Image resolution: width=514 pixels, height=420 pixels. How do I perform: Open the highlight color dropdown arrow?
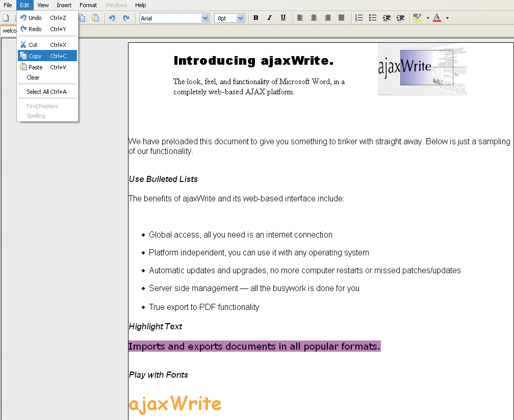(428, 18)
